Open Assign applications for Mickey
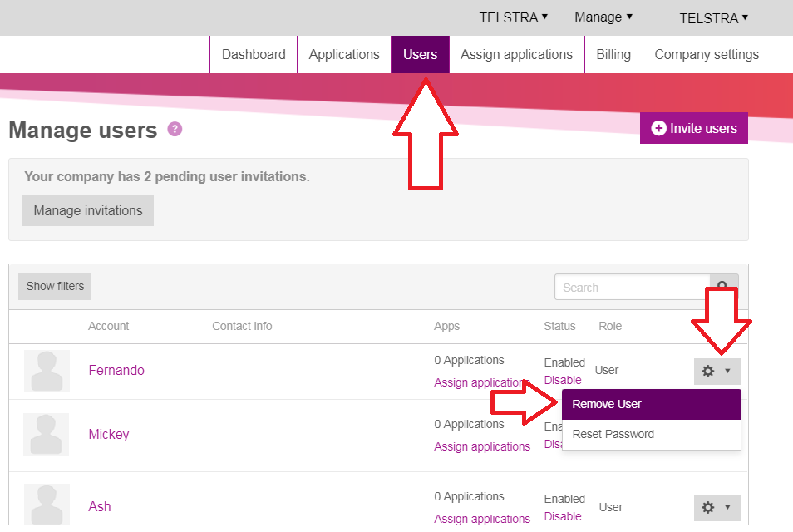This screenshot has width=793, height=532. [x=482, y=446]
